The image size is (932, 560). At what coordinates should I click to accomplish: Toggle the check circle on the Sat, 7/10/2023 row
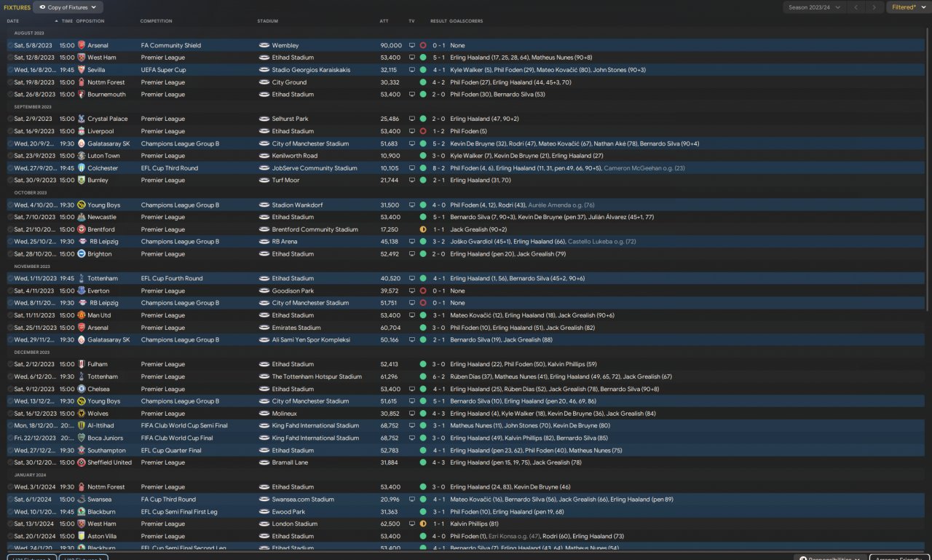(x=10, y=217)
